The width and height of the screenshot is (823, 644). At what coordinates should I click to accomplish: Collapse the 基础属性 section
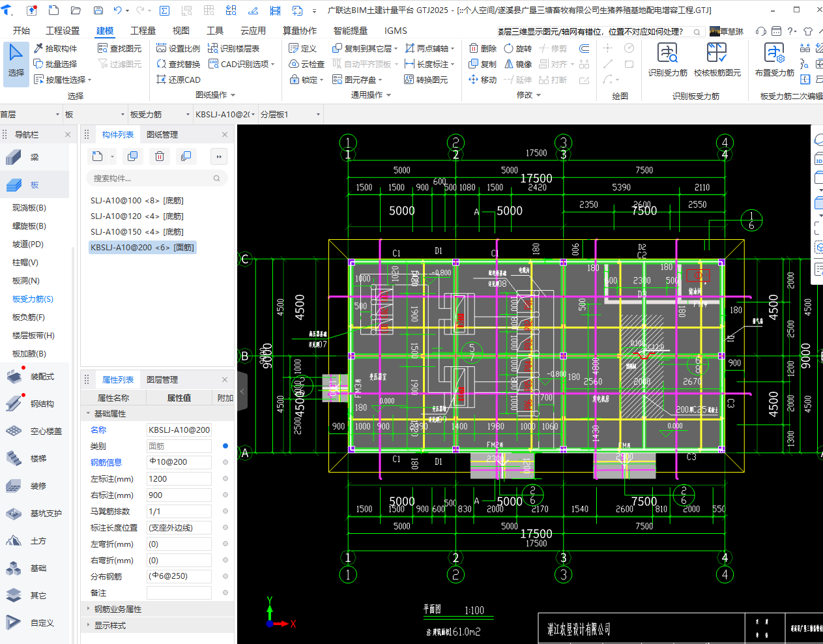click(x=89, y=413)
